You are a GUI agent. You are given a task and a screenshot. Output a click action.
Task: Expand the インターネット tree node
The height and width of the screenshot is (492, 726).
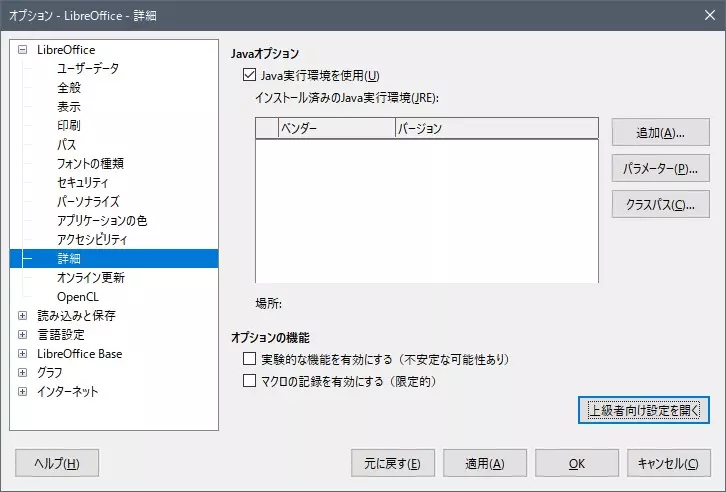coord(23,391)
